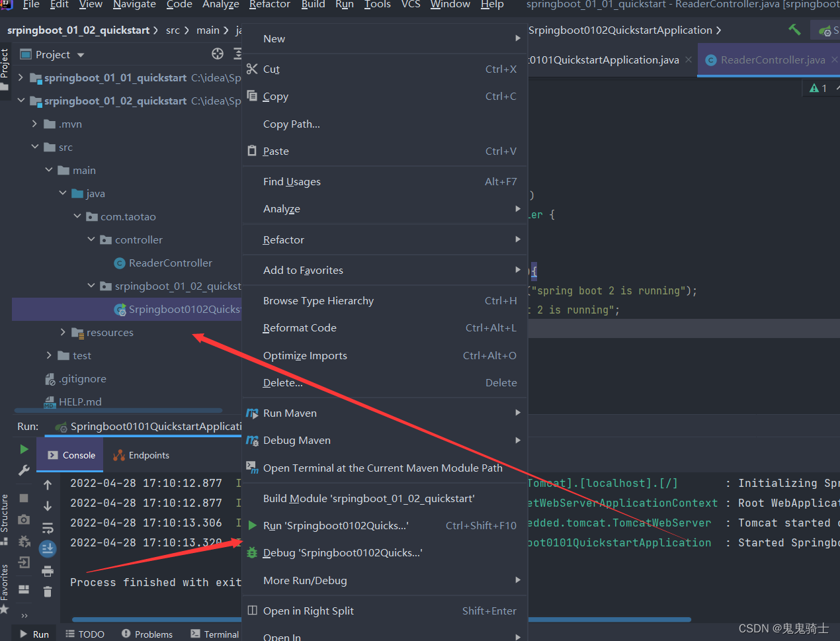Viewport: 840px width, 641px height.
Task: Collapse the srpingboot_01_02_quickstart module
Action: (x=21, y=101)
